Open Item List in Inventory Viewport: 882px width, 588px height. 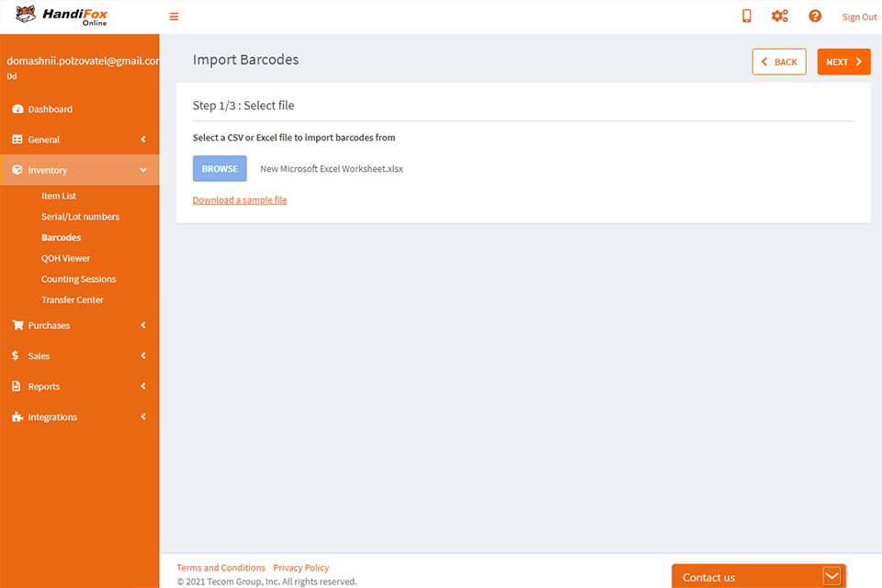click(x=59, y=196)
